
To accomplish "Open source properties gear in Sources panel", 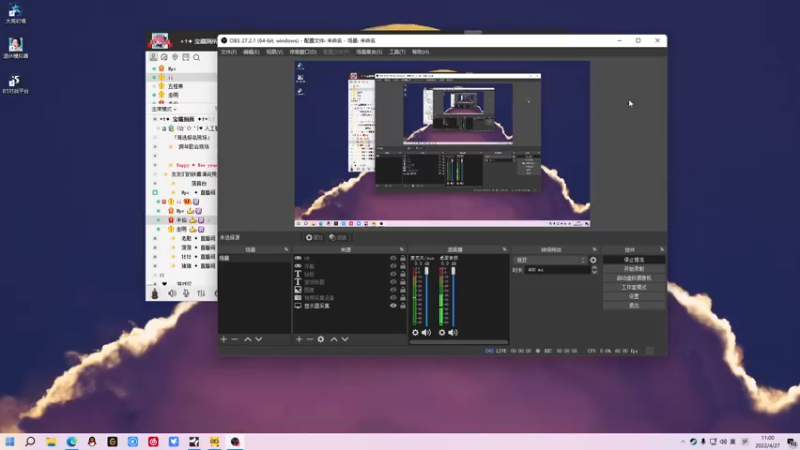I will pyautogui.click(x=320, y=339).
